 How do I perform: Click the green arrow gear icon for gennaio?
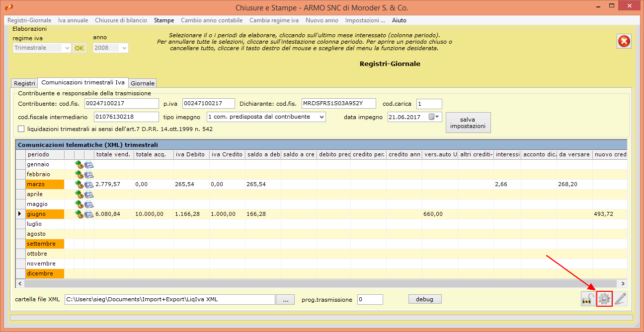(79, 165)
